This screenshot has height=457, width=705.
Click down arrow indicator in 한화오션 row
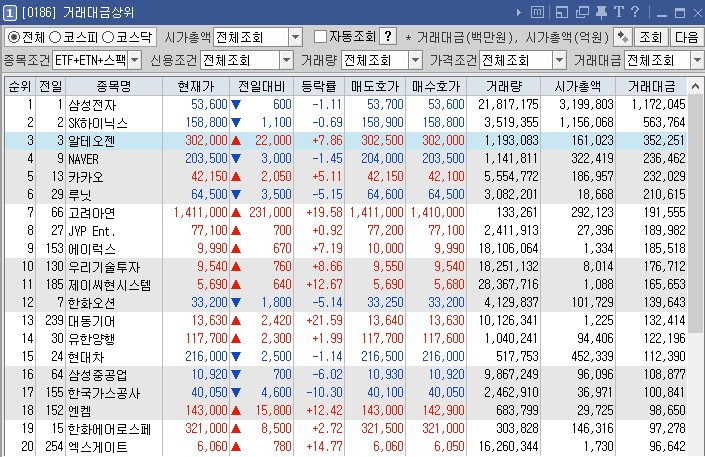pyautogui.click(x=236, y=303)
